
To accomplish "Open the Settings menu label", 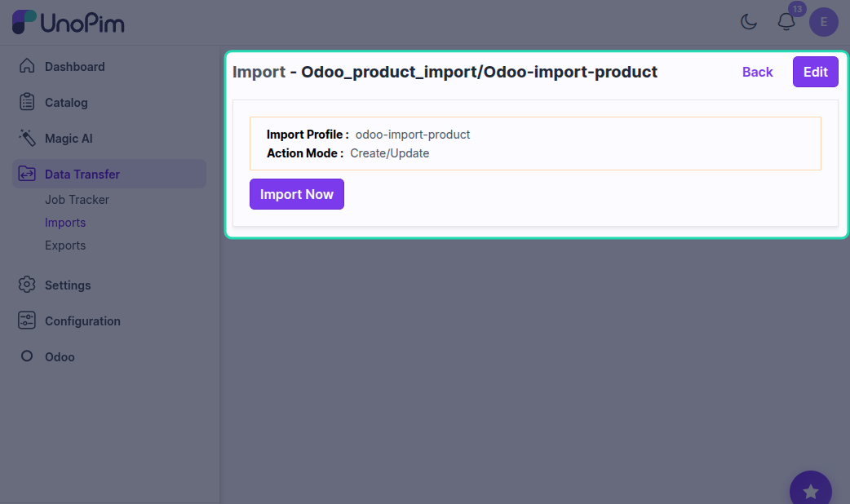I will (68, 285).
